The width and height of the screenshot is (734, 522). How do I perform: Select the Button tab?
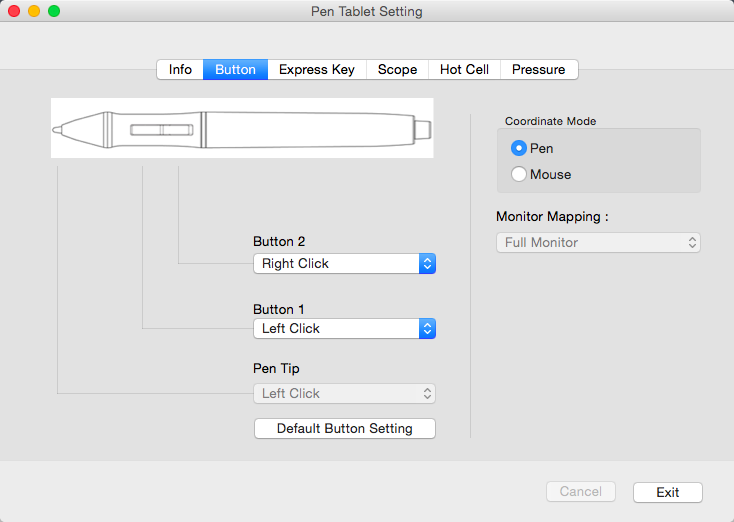pyautogui.click(x=235, y=70)
